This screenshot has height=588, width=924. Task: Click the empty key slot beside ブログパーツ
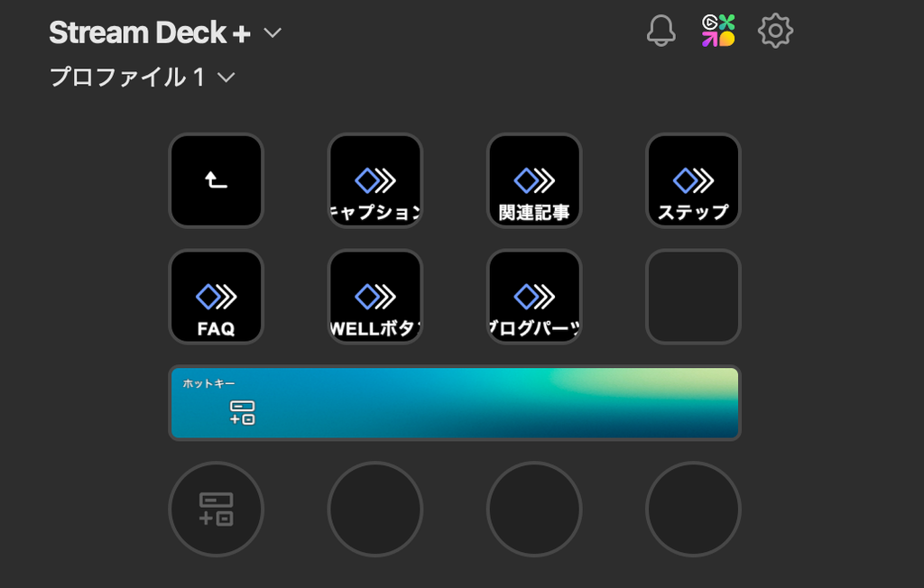(693, 297)
